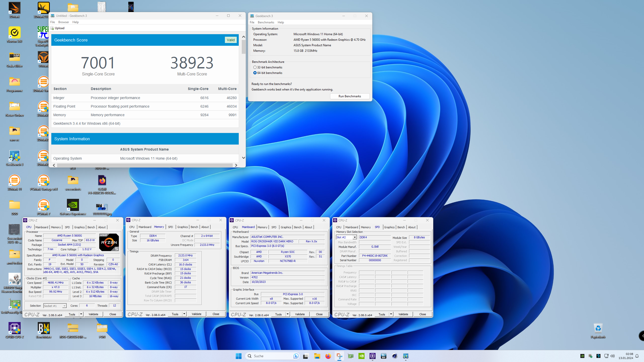Click the Run Benchmarks button
This screenshot has width=644, height=362.
[350, 96]
